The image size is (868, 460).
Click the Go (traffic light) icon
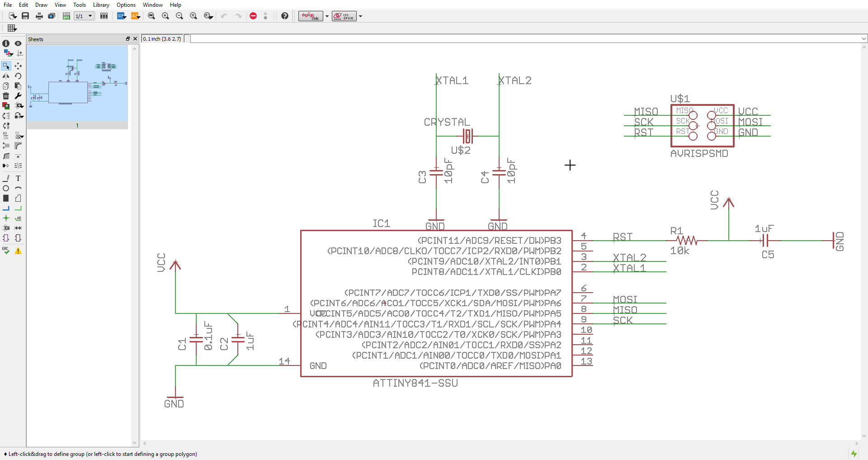click(265, 16)
